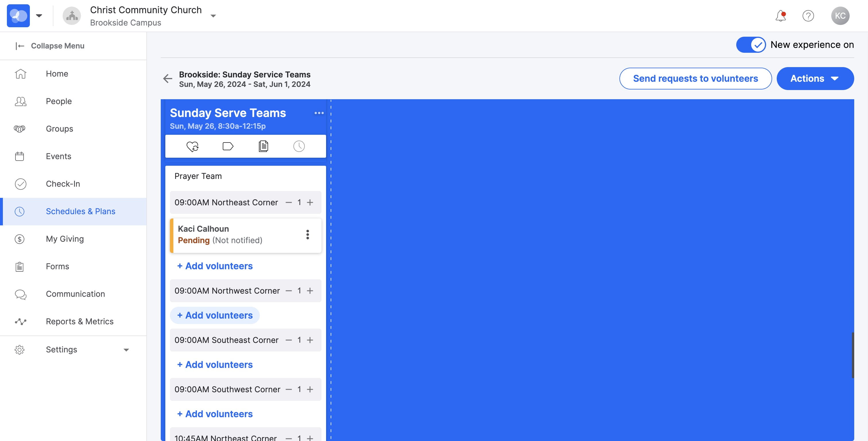Add volunteers to Southeast Corner
The height and width of the screenshot is (441, 868).
coord(215,364)
